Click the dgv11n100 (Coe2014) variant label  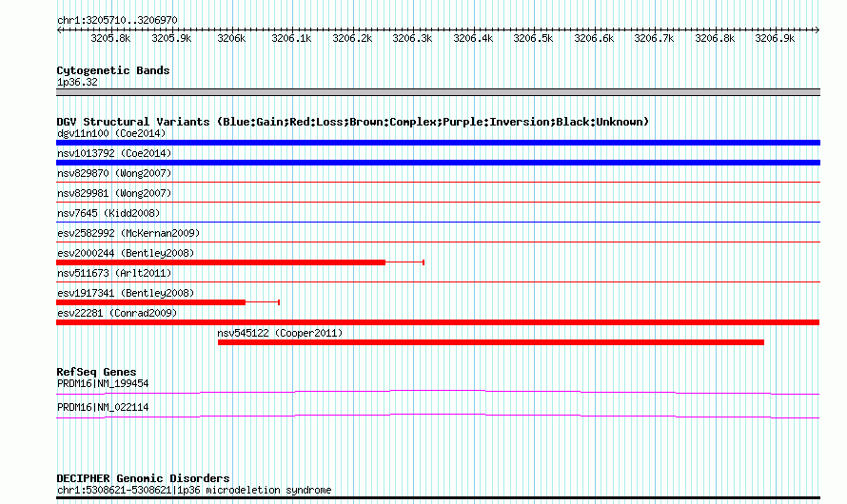tap(111, 133)
